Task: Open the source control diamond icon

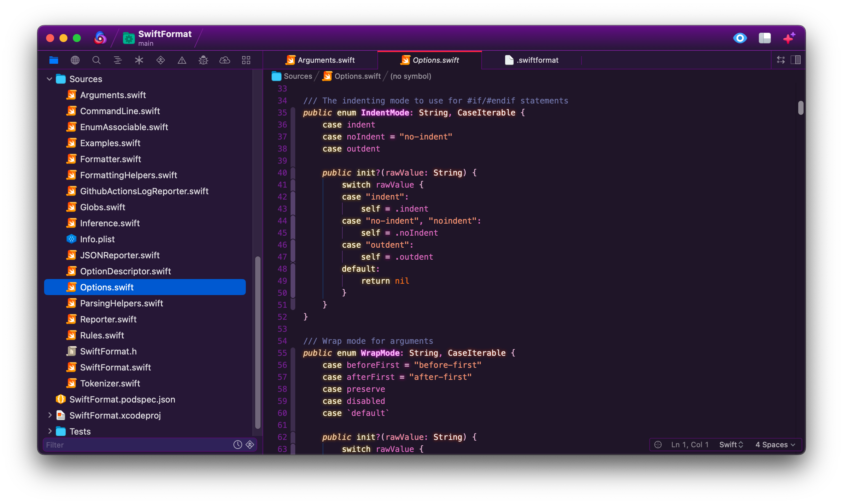Action: click(x=160, y=60)
